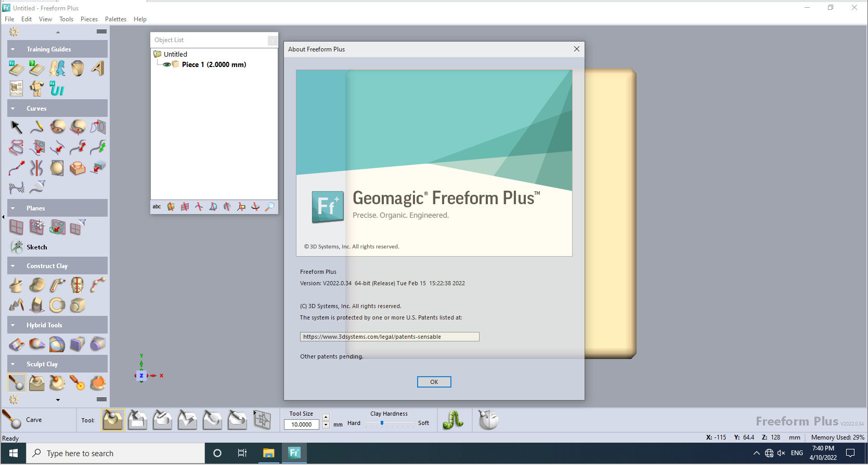Close the About Freeform Plus dialog
868x465 pixels.
point(576,49)
